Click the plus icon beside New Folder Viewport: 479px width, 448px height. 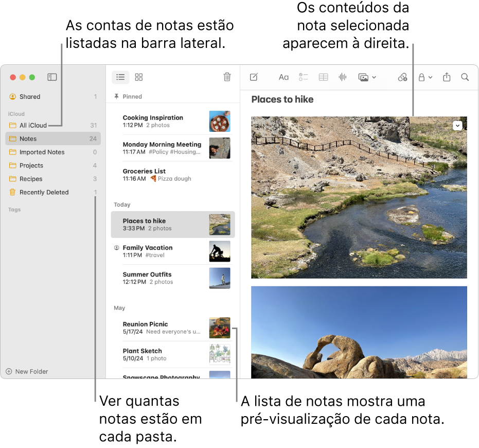point(9,372)
